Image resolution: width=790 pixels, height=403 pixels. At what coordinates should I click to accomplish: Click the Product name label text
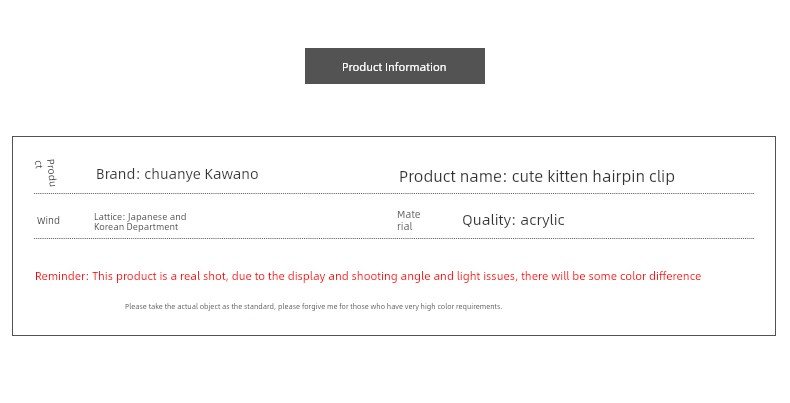click(x=453, y=176)
